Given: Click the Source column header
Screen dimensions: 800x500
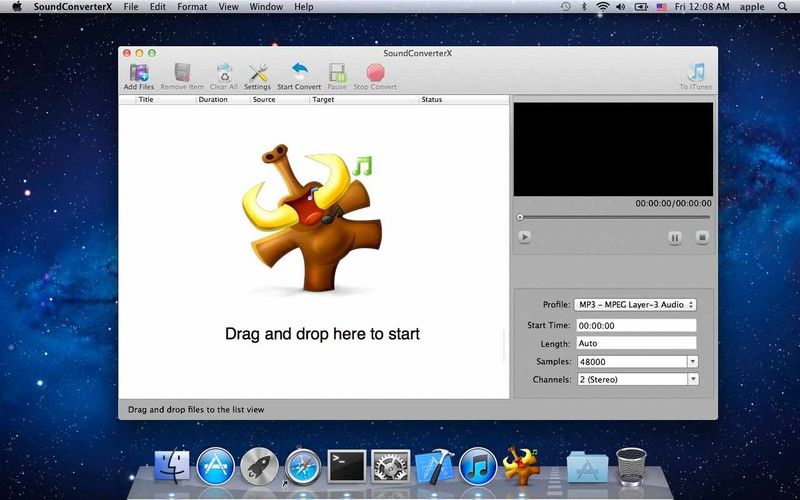Looking at the screenshot, I should [264, 99].
